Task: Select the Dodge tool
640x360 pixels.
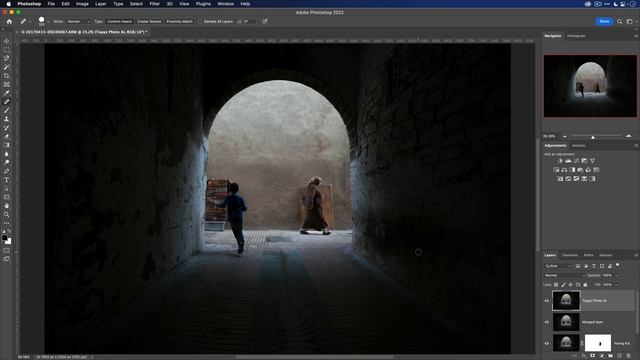Action: (7, 162)
